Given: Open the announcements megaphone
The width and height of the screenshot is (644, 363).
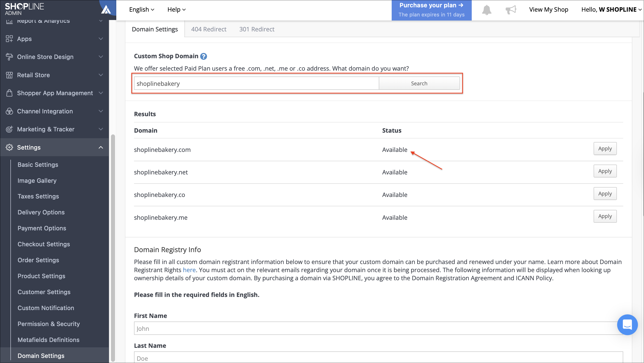Looking at the screenshot, I should point(511,10).
